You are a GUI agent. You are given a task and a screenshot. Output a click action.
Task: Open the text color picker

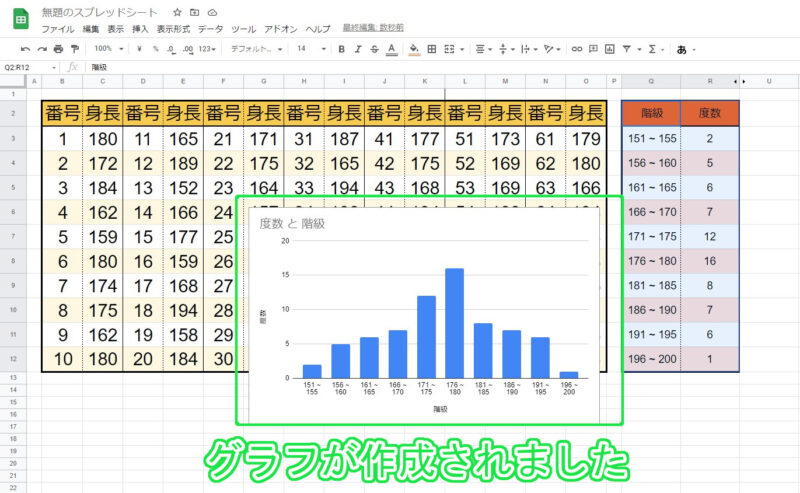coord(391,49)
